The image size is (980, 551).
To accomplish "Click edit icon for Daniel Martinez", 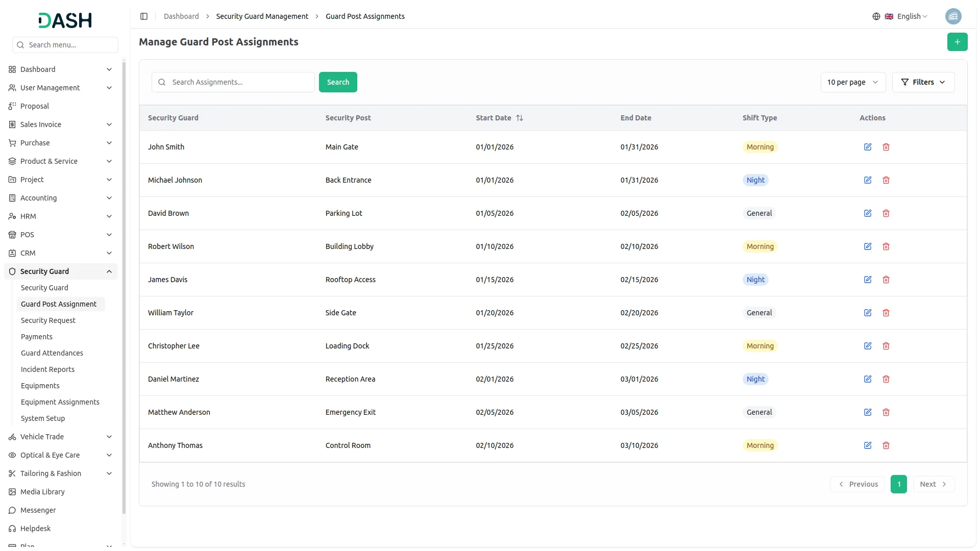I will [x=867, y=379].
